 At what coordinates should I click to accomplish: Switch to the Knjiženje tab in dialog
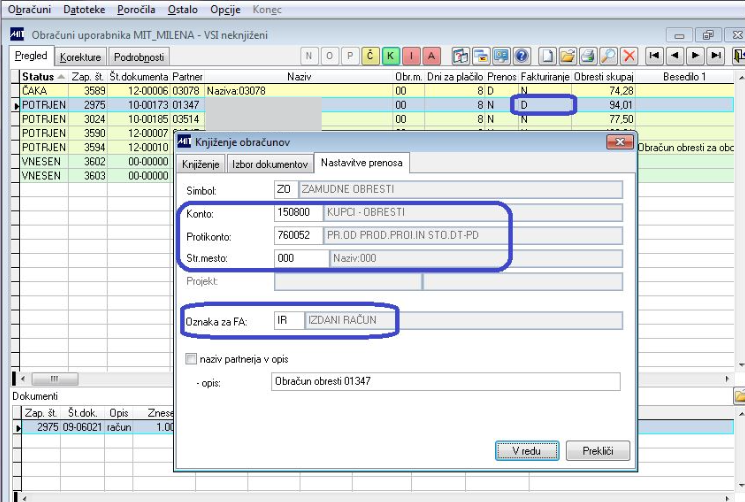click(201, 164)
